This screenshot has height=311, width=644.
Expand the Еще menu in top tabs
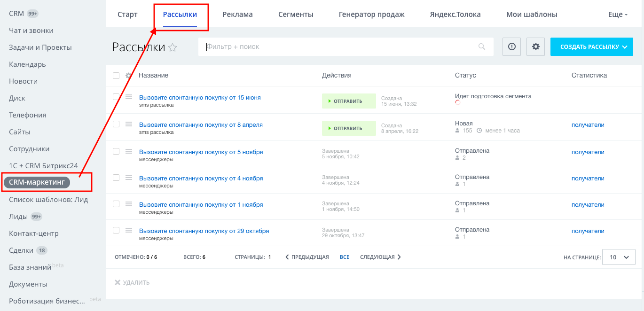pyautogui.click(x=618, y=15)
